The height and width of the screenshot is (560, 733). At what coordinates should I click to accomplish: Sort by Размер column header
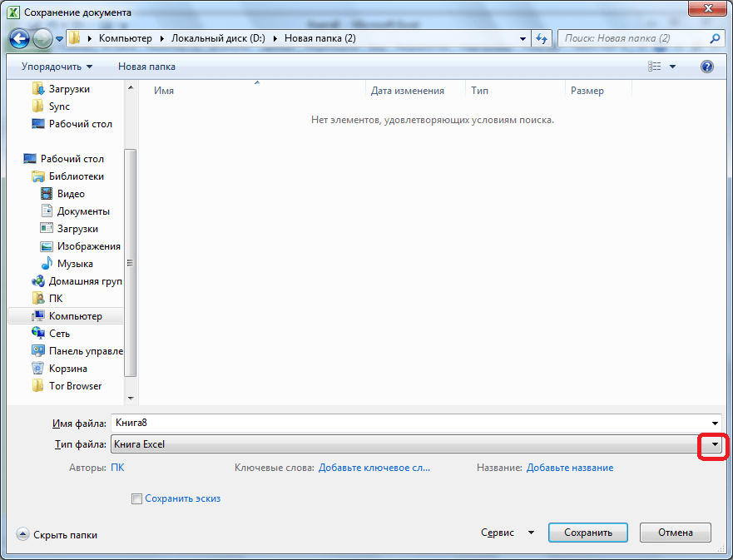587,91
